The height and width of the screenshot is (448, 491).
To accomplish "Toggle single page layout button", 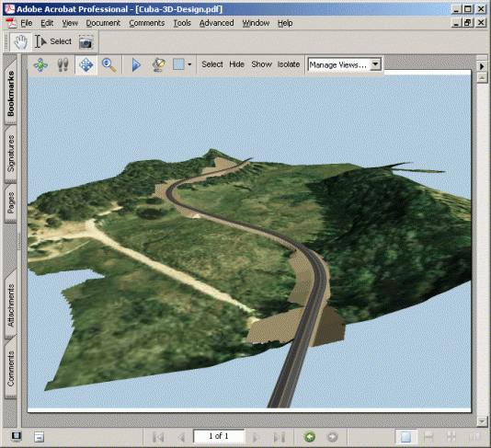I will [x=405, y=436].
